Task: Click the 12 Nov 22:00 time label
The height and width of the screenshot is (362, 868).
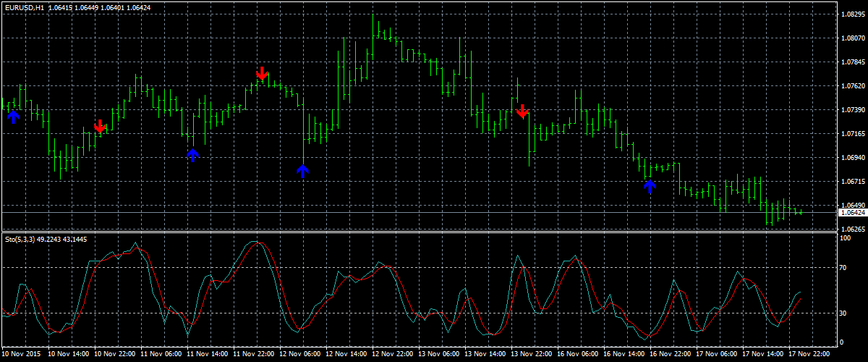Action: click(x=393, y=354)
